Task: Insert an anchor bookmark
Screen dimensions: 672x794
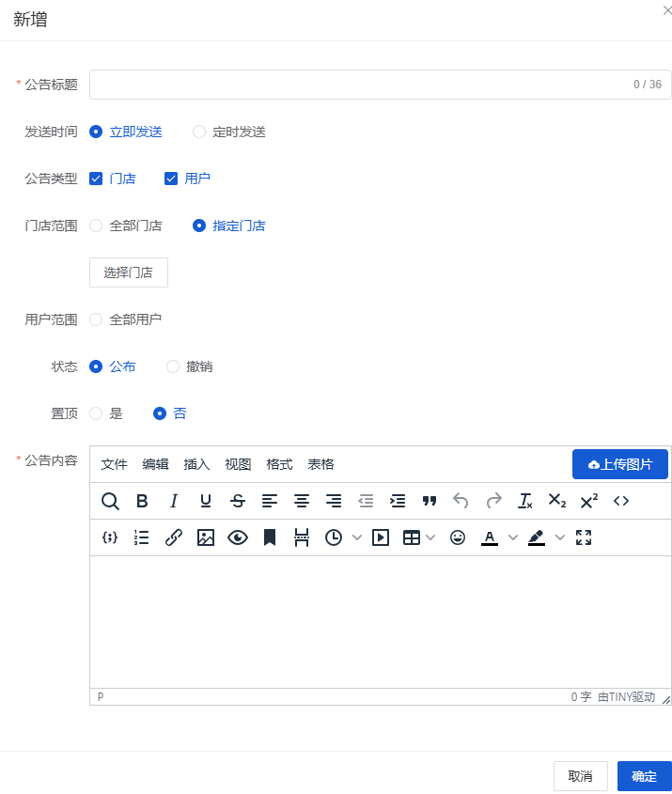Action: [x=270, y=537]
